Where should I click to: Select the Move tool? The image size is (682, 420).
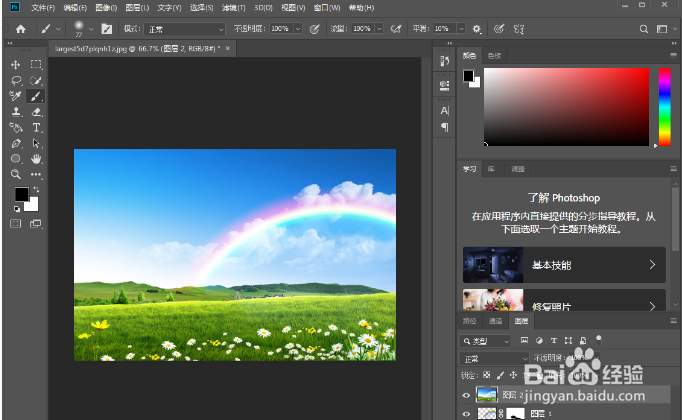(16, 65)
